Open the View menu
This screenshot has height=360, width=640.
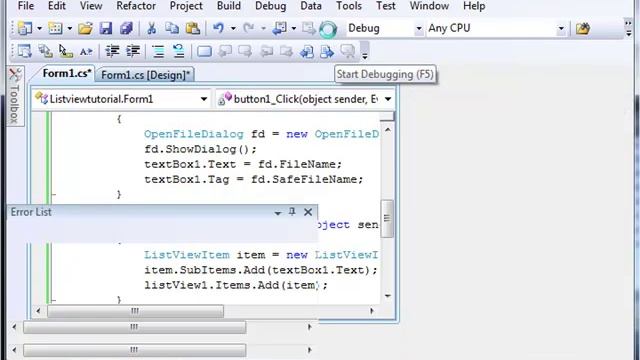click(x=91, y=6)
